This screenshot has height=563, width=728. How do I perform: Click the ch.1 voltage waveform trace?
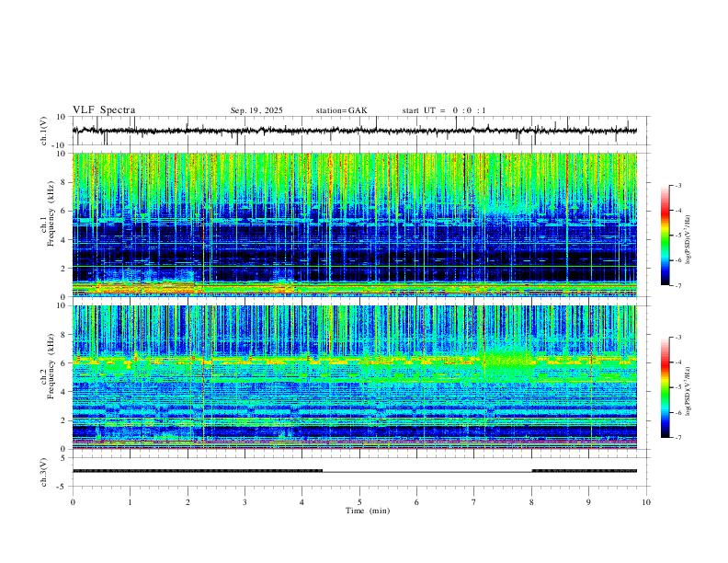354,131
